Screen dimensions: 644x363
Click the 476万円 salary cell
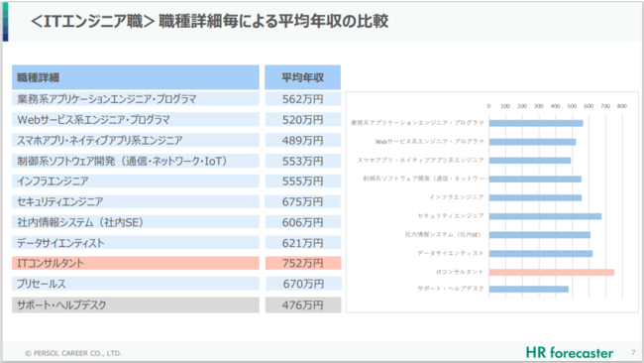303,305
